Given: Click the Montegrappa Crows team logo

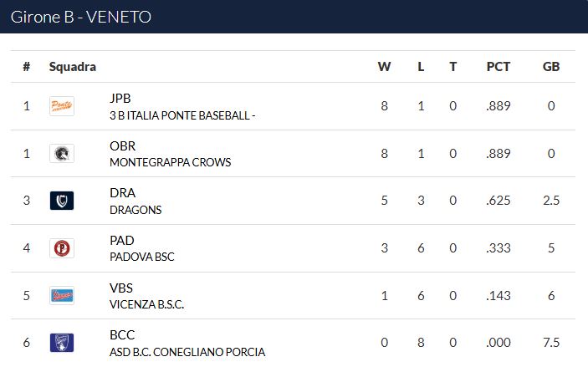Looking at the screenshot, I should [62, 153].
